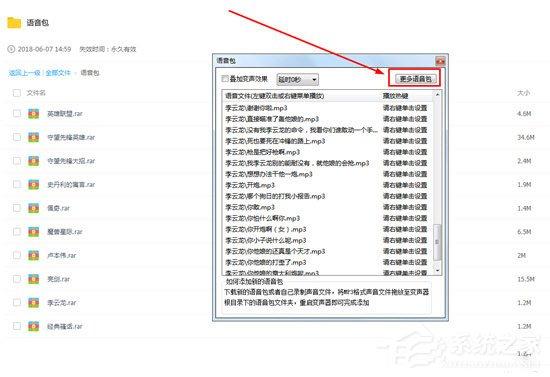Screen dimensions: 550x377
Task: Click the archive icon of 卢本伟.rar
Action: pyautogui.click(x=34, y=255)
